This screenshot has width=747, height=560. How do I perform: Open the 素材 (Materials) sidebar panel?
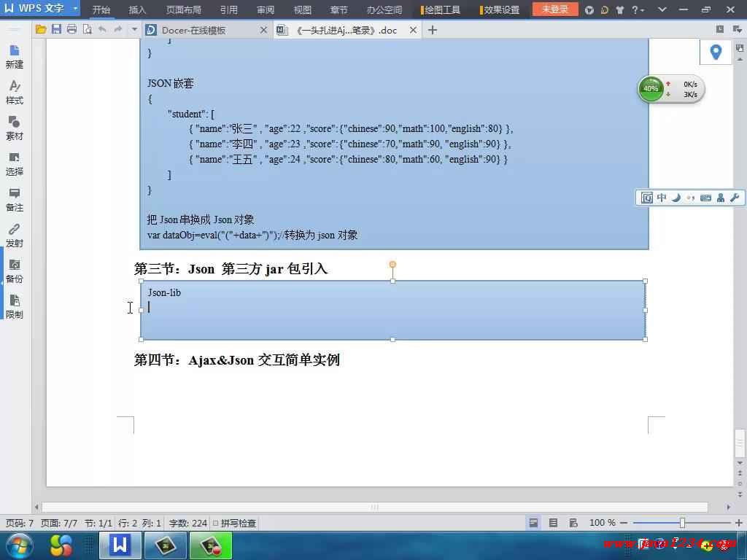pos(14,128)
